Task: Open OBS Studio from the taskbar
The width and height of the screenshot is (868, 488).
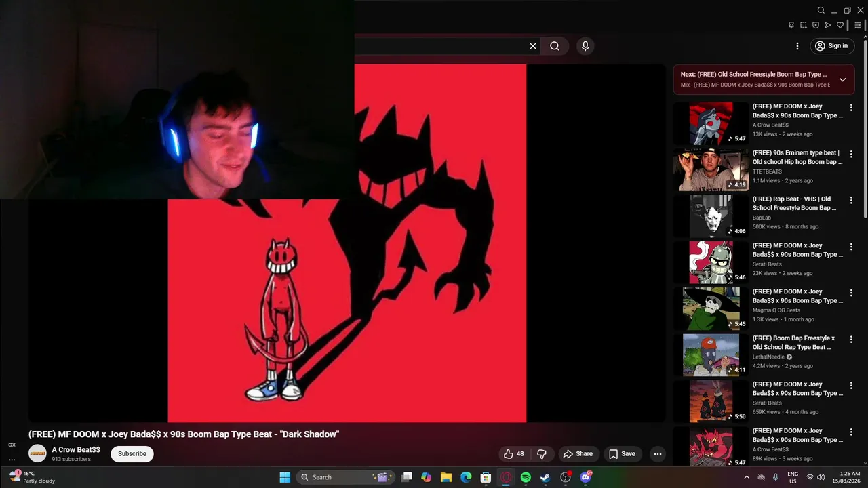Action: click(x=566, y=477)
